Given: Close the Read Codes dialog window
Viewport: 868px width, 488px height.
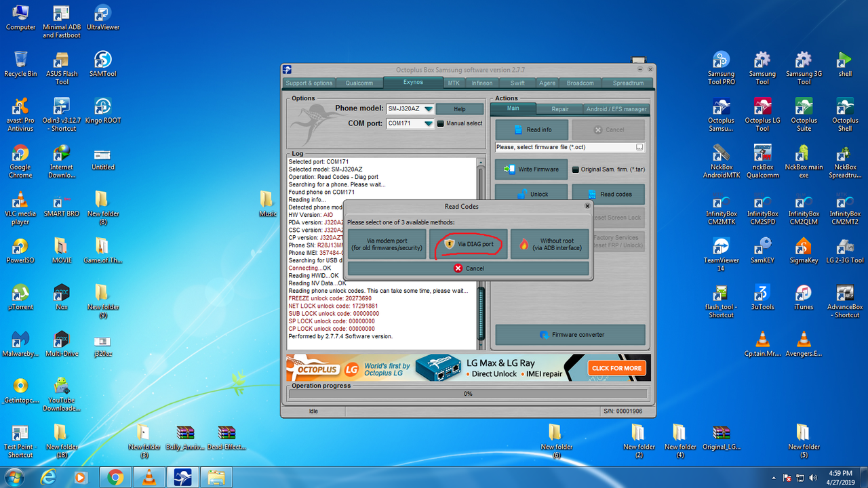Looking at the screenshot, I should [x=587, y=206].
